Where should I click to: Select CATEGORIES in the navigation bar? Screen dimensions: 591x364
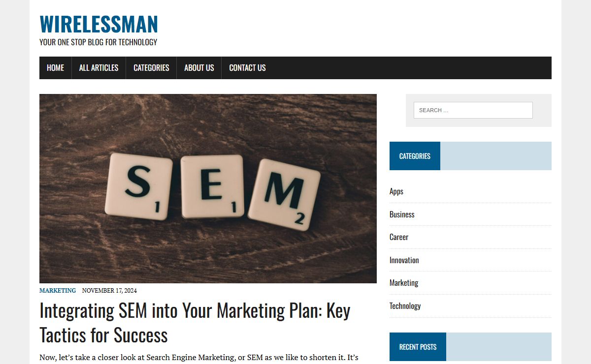click(151, 68)
